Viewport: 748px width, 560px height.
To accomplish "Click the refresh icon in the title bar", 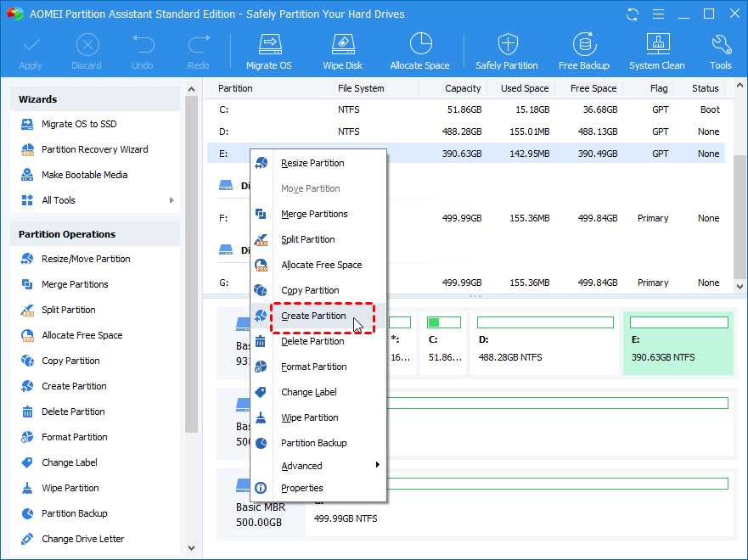I will tap(633, 14).
